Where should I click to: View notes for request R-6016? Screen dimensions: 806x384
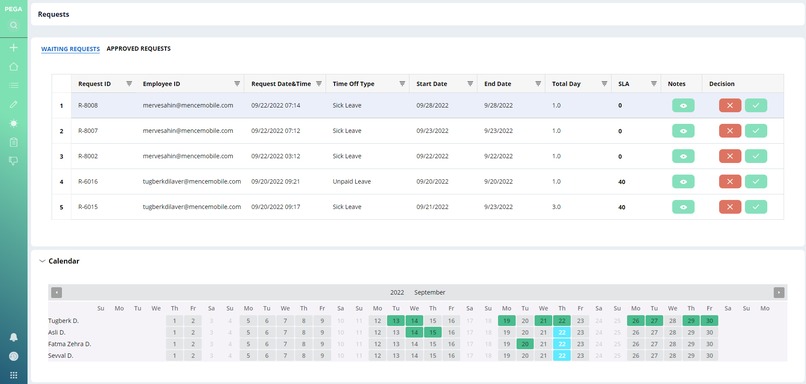(x=683, y=181)
